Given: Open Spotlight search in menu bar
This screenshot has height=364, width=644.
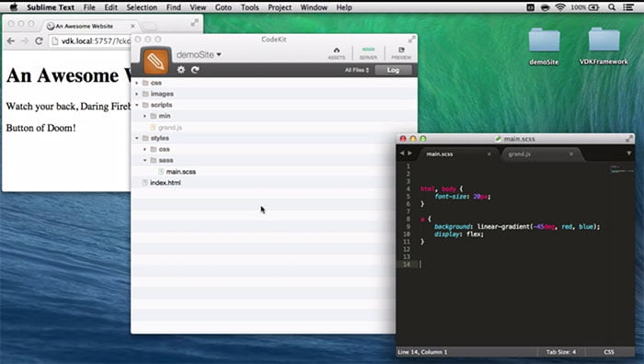Looking at the screenshot, I should pos(612,7).
